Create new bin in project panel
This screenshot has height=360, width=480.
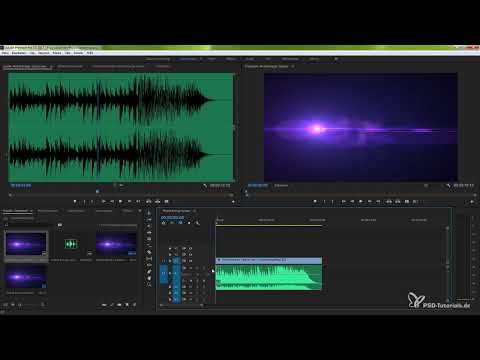(x=119, y=305)
